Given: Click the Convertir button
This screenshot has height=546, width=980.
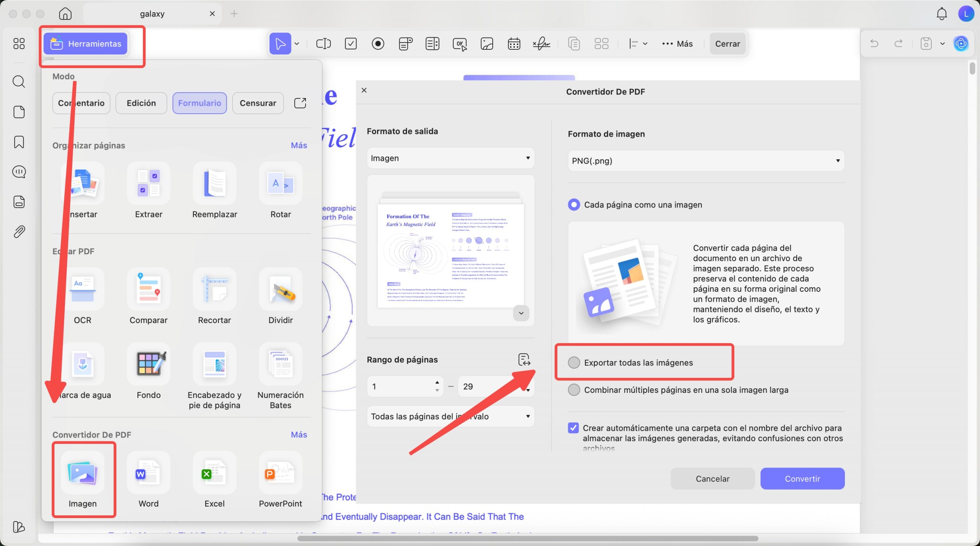Looking at the screenshot, I should click(802, 478).
